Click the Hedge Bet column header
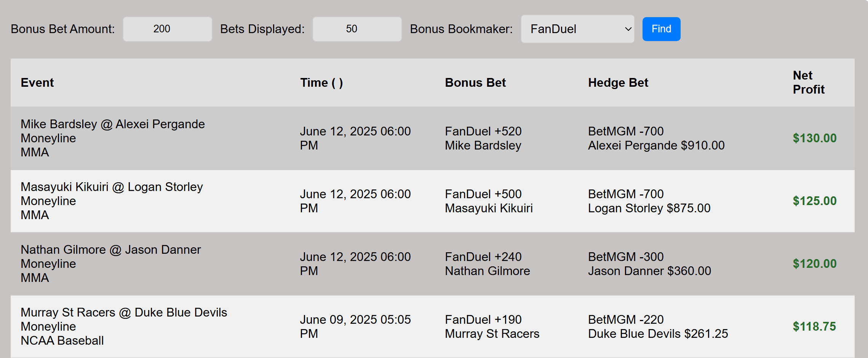868x358 pixels. (x=617, y=82)
